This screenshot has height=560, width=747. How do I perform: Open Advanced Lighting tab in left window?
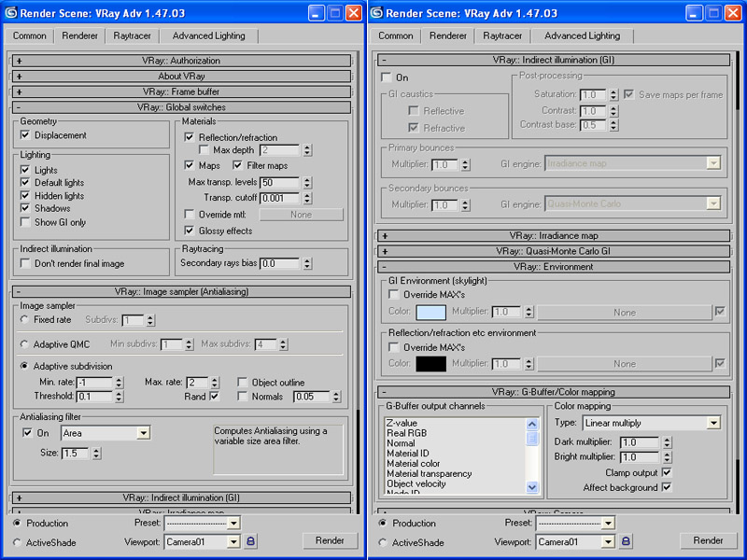point(208,35)
